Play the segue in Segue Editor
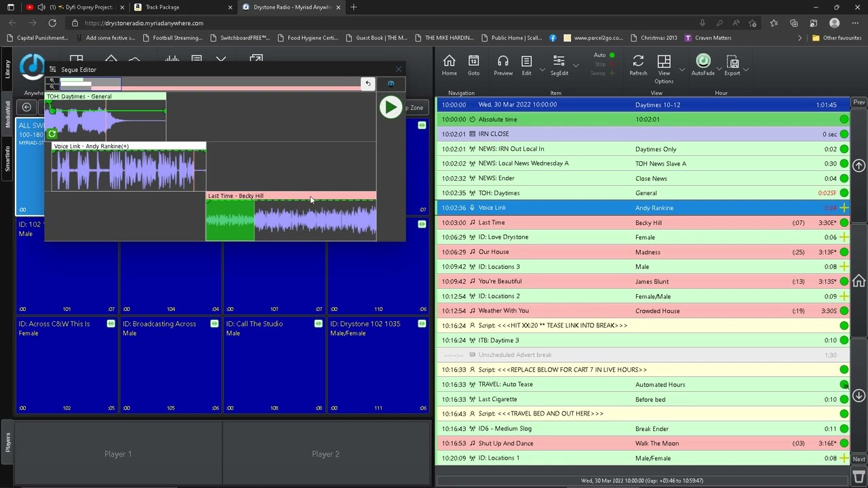The image size is (868, 488). click(391, 107)
